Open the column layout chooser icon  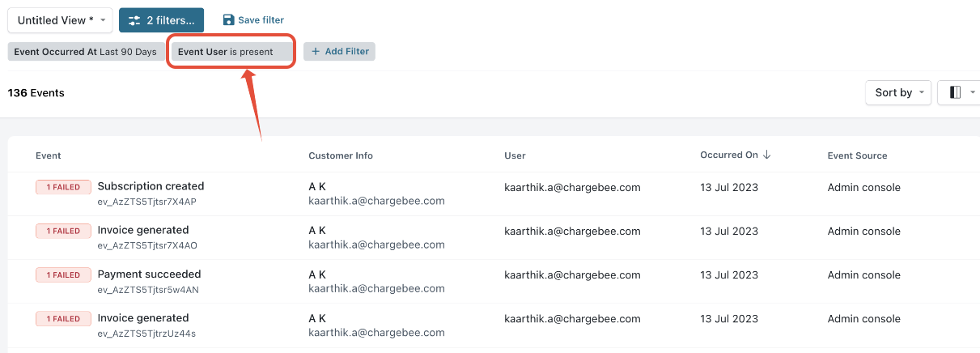coord(955,93)
